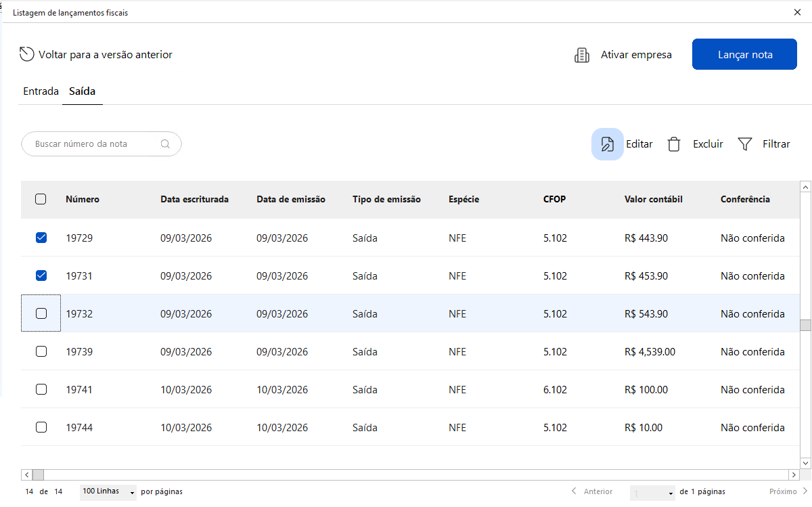
Task: Click the Excluir label
Action: click(x=708, y=144)
